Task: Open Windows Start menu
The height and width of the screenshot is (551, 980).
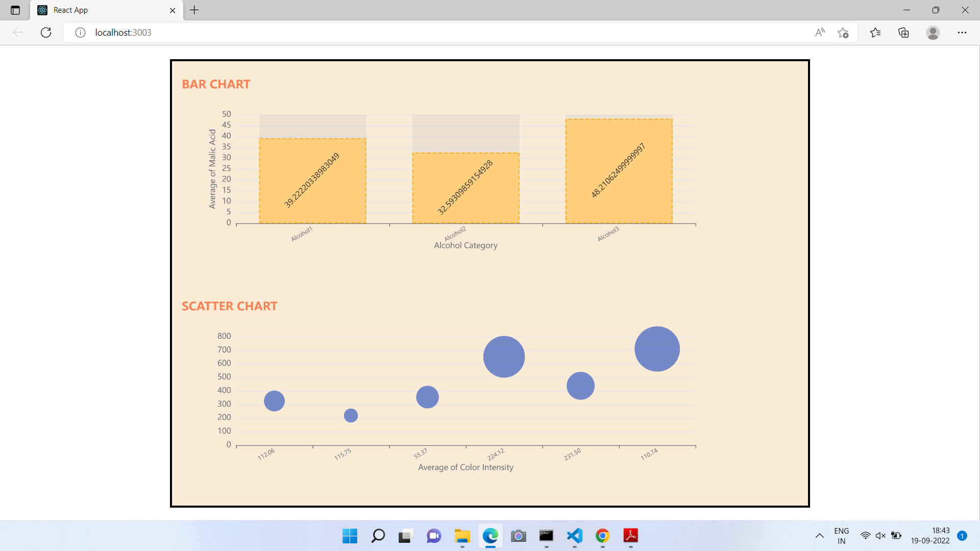Action: point(350,536)
